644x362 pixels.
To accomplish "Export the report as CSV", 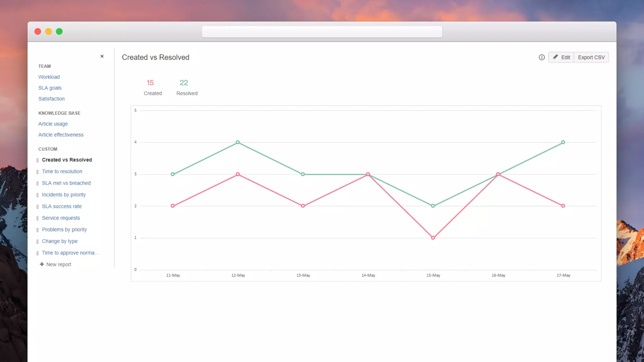I will tap(591, 57).
